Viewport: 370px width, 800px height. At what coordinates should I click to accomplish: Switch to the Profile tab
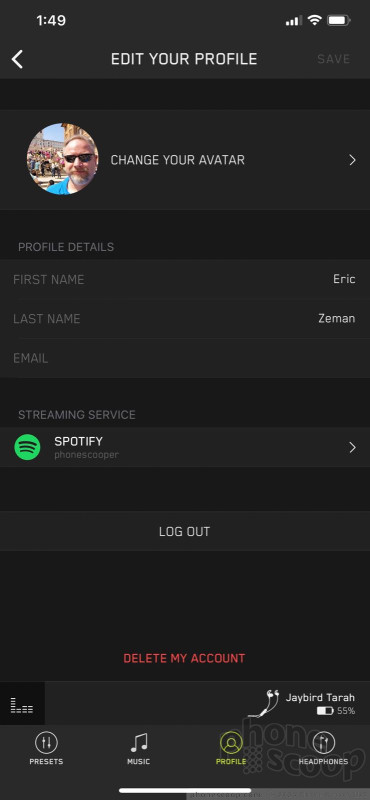tap(231, 748)
